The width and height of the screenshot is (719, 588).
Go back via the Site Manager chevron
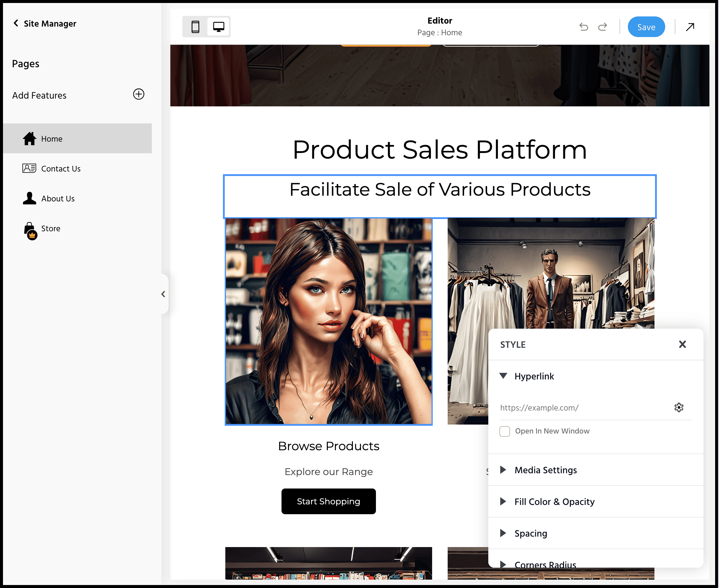tap(16, 23)
